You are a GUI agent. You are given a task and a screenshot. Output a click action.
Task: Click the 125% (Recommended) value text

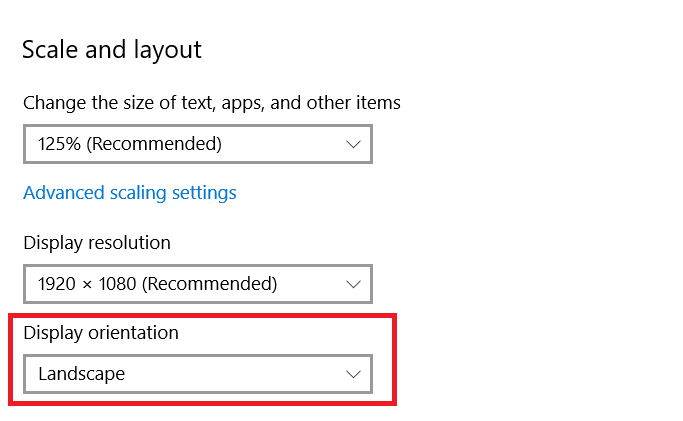point(130,144)
